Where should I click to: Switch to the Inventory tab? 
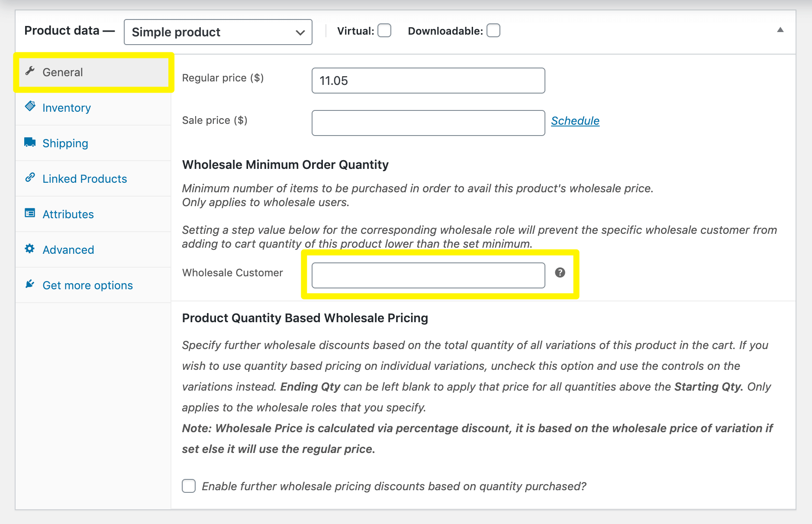point(66,107)
